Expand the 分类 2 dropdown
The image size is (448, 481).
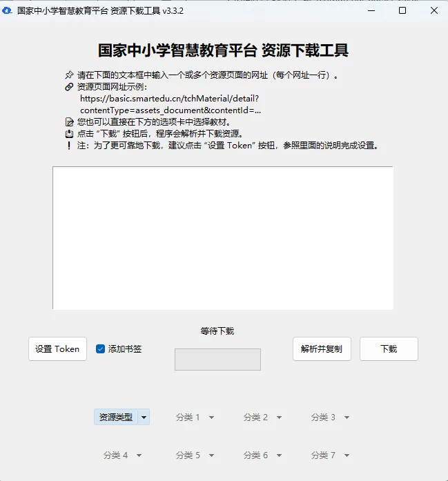pyautogui.click(x=262, y=418)
